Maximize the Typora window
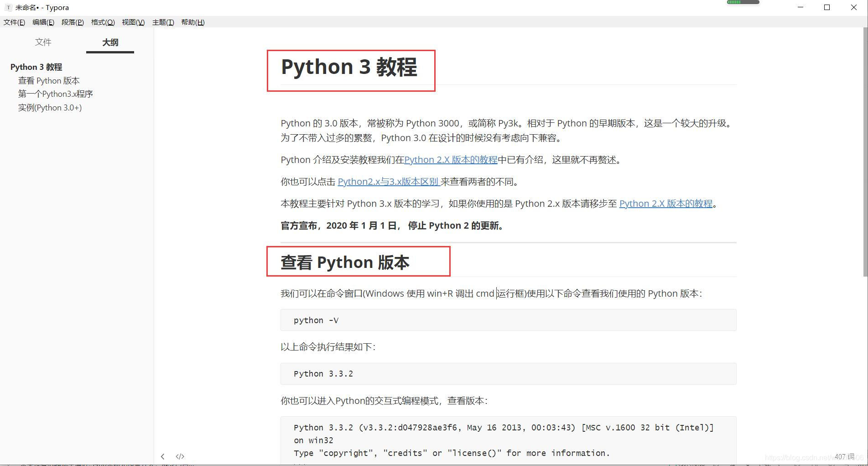The width and height of the screenshot is (868, 466). click(827, 7)
